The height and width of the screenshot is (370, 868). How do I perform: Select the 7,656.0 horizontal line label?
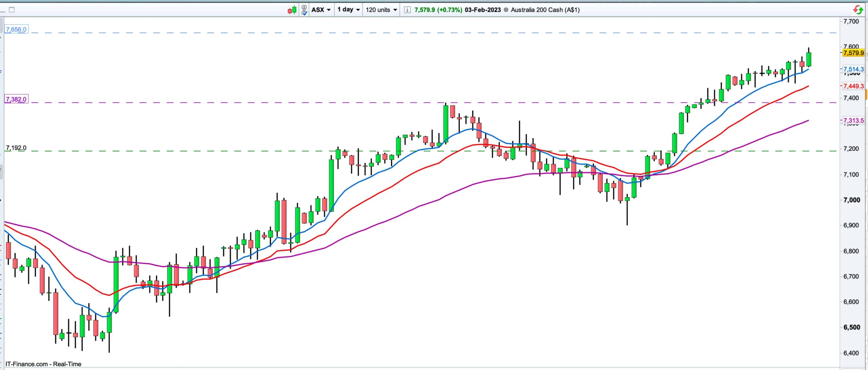point(16,29)
